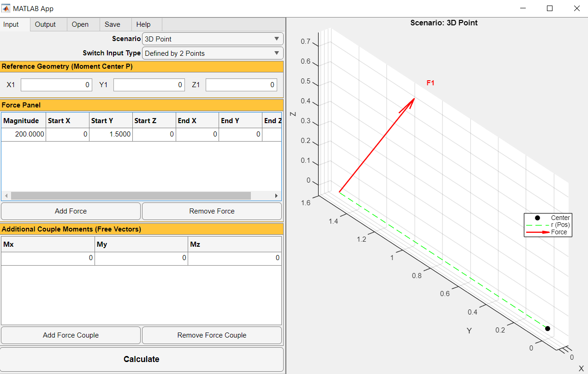The height and width of the screenshot is (374, 588).
Task: Click the force table horizontal scrollbar thumb
Action: [x=131, y=196]
